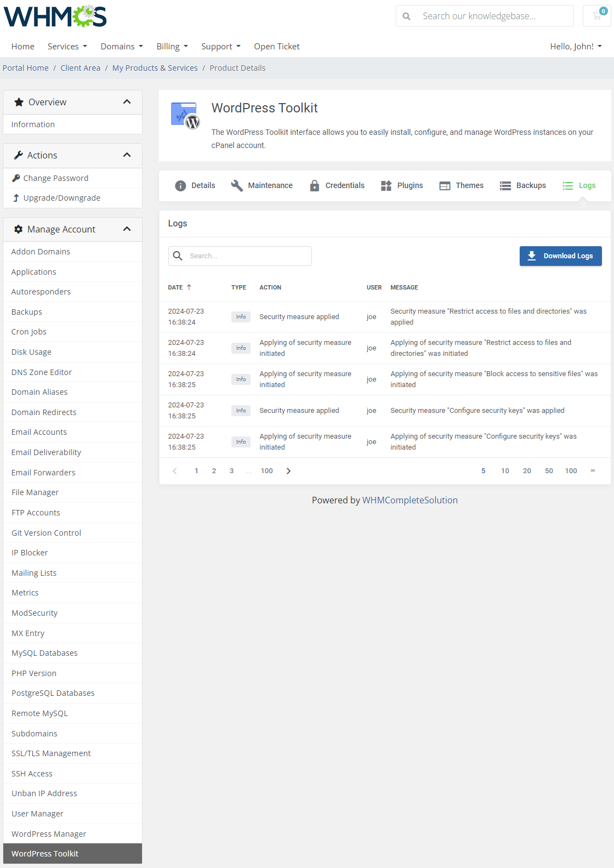Screen dimensions: 614x868
Task: Open WordPress Manager in the sidebar
Action: click(x=72, y=834)
